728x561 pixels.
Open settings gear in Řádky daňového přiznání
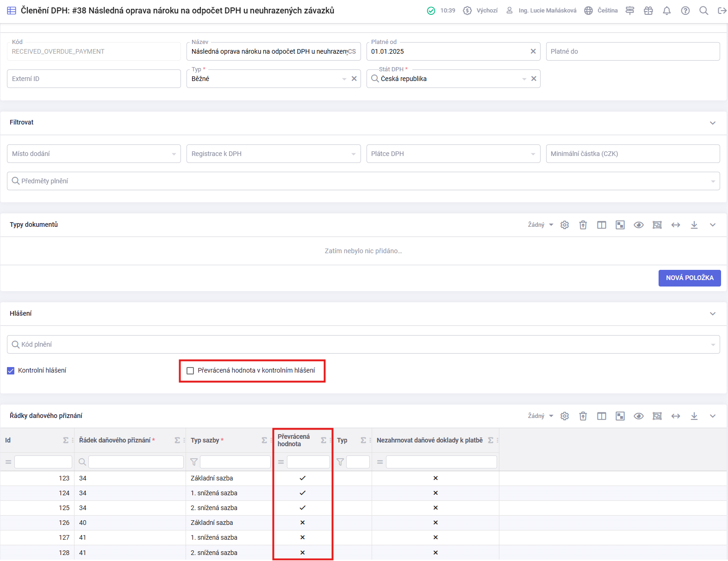(565, 416)
